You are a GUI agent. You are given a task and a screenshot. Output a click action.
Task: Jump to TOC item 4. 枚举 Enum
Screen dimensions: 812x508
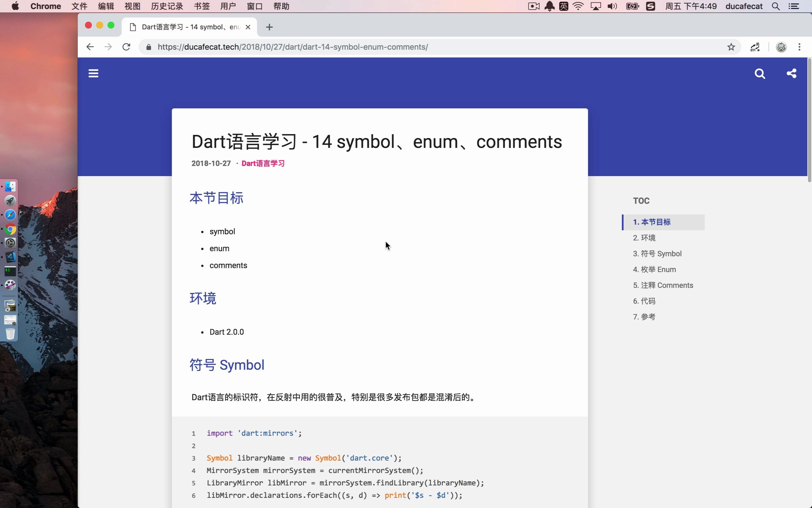tap(654, 270)
